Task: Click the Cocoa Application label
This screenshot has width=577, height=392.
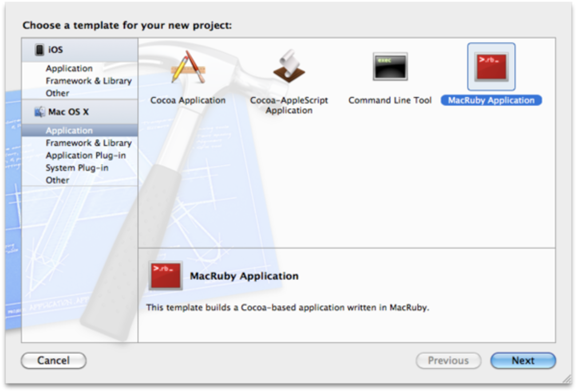Action: pos(188,100)
